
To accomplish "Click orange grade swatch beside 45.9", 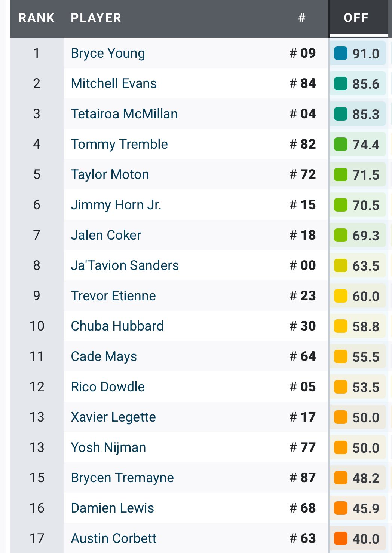I will [340, 508].
